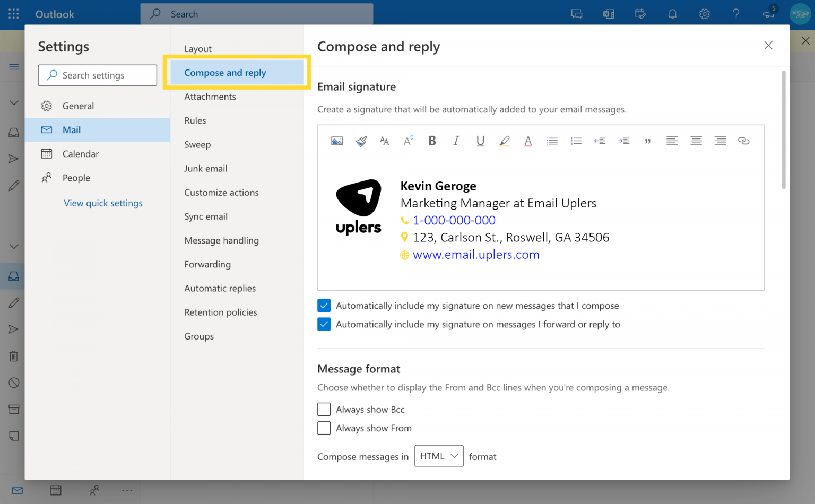Viewport: 815px width, 504px height.
Task: Disable signature on forwarded or replied messages
Action: [324, 324]
